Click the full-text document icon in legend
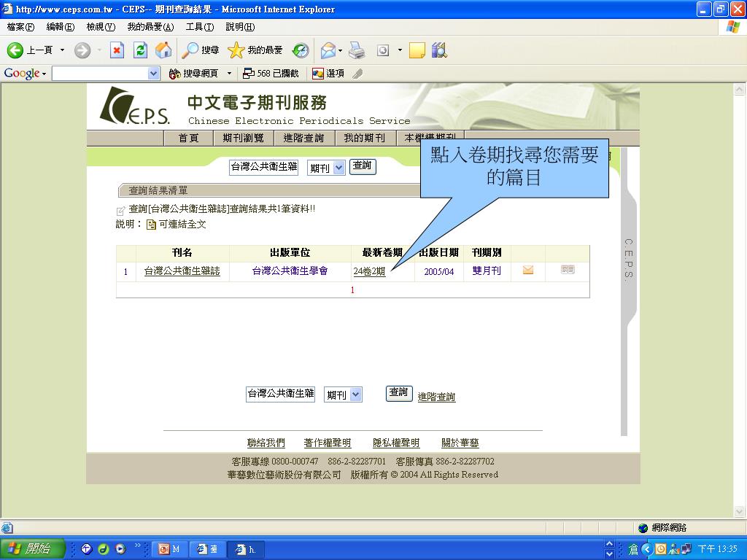 [151, 225]
